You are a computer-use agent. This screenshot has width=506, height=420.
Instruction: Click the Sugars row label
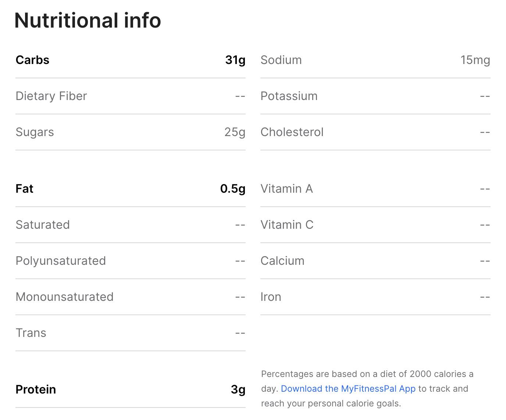pos(35,132)
